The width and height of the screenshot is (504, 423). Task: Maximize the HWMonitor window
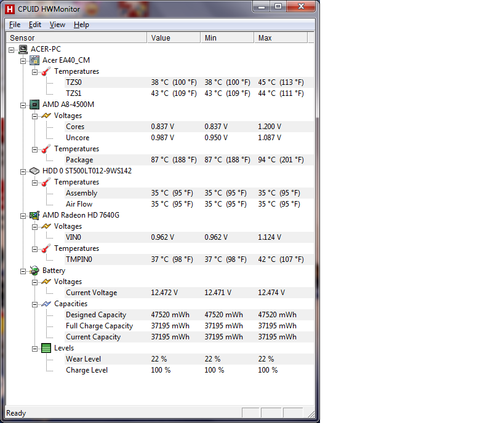[x=278, y=6]
